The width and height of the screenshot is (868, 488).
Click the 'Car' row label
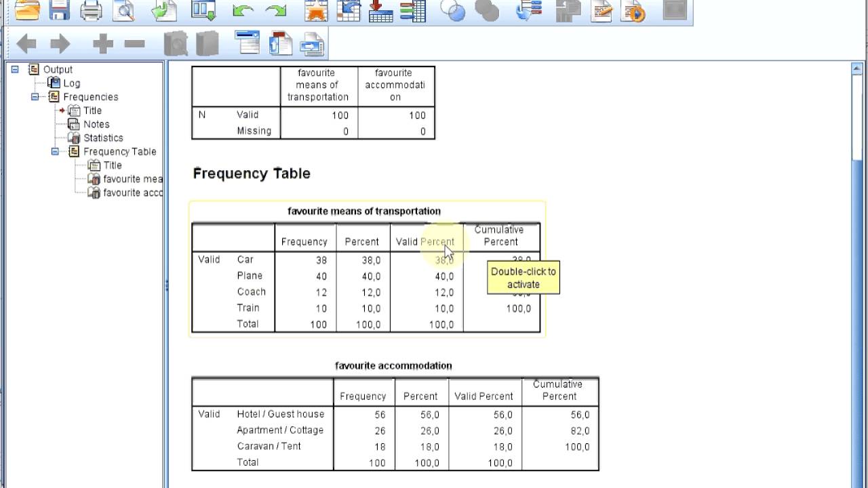245,260
